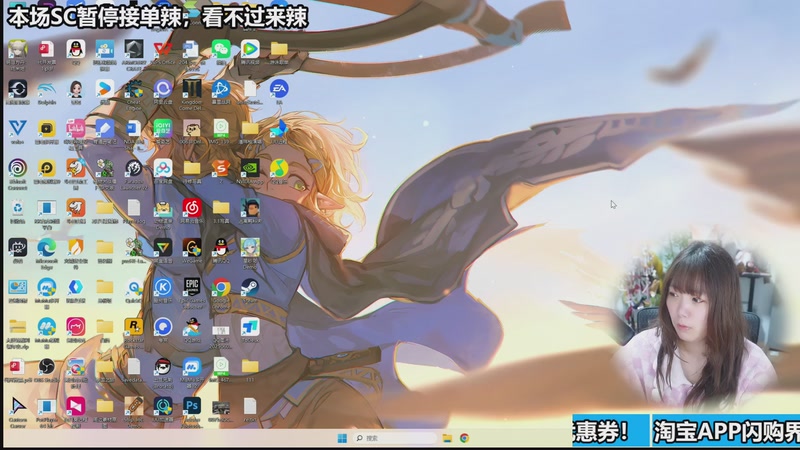Open the Windows Start menu
The height and width of the screenshot is (450, 800).
pos(342,438)
